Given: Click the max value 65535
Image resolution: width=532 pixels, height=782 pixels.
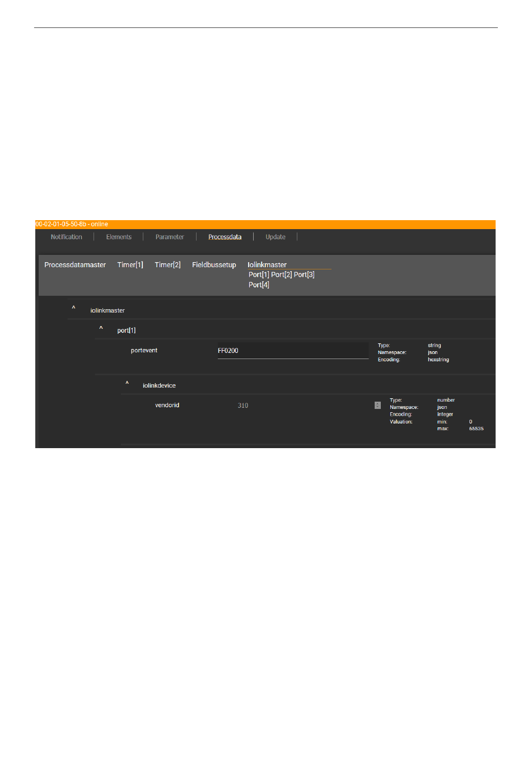Looking at the screenshot, I should click(476, 429).
